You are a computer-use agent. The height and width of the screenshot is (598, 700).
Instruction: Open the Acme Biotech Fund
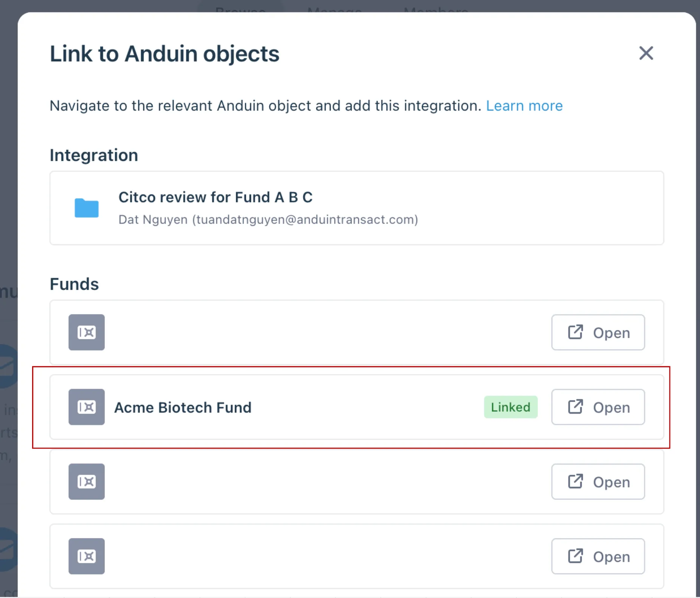click(x=598, y=407)
